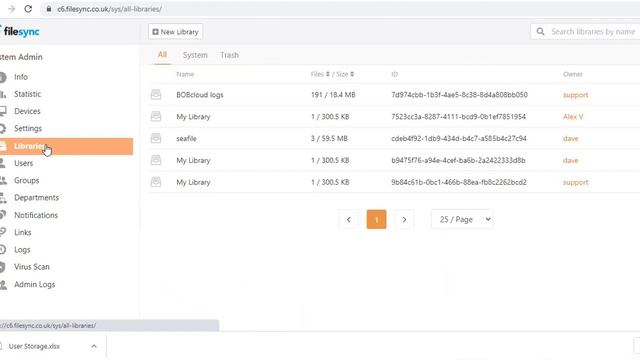
Task: Select page 1 button
Action: 376,220
